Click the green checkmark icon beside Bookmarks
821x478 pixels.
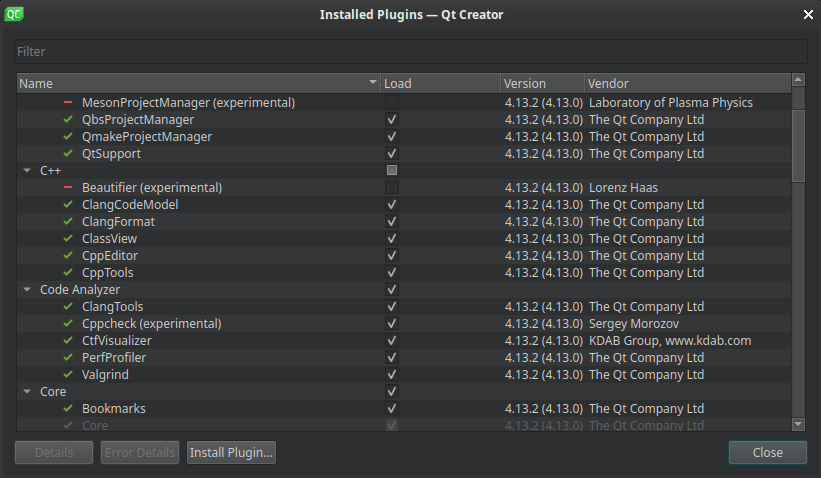click(68, 409)
